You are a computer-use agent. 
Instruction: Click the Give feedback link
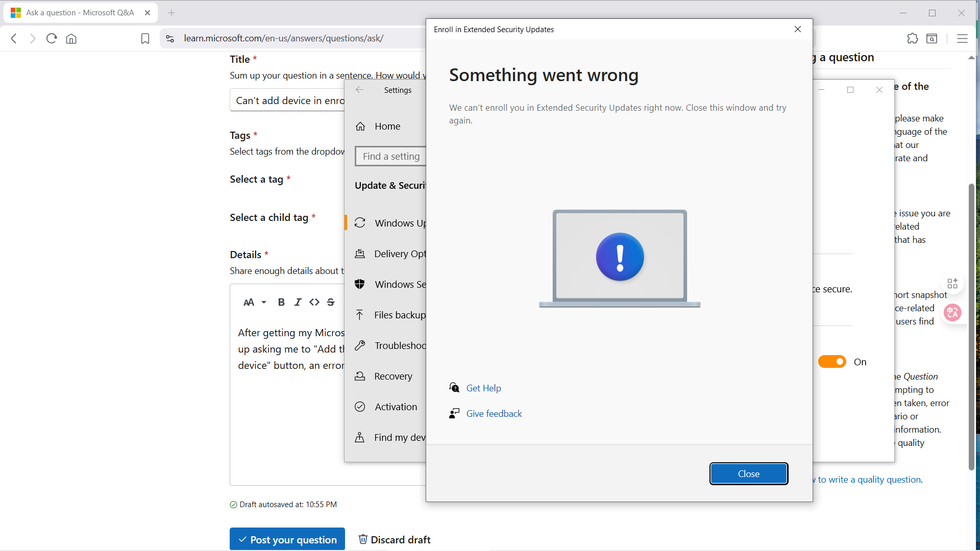494,413
